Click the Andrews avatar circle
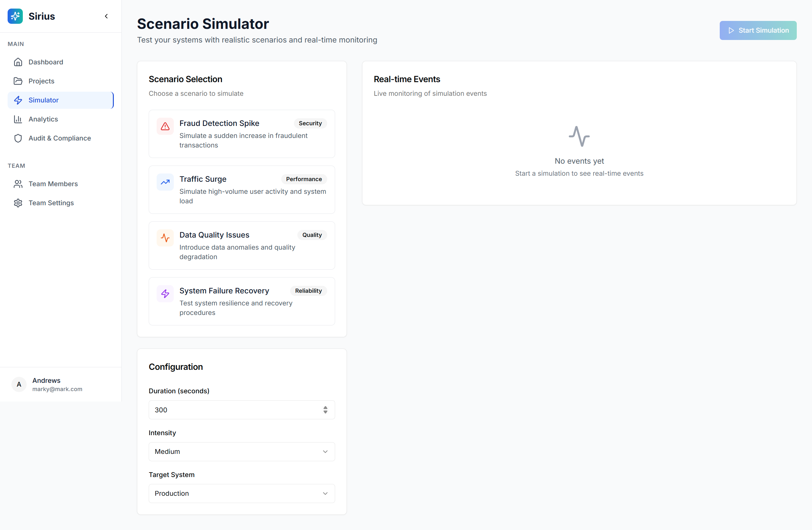This screenshot has width=812, height=530. coord(19,384)
